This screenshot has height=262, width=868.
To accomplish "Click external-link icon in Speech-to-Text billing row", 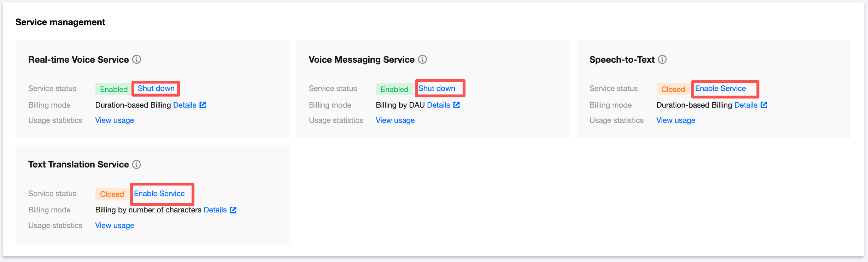I will tap(764, 105).
